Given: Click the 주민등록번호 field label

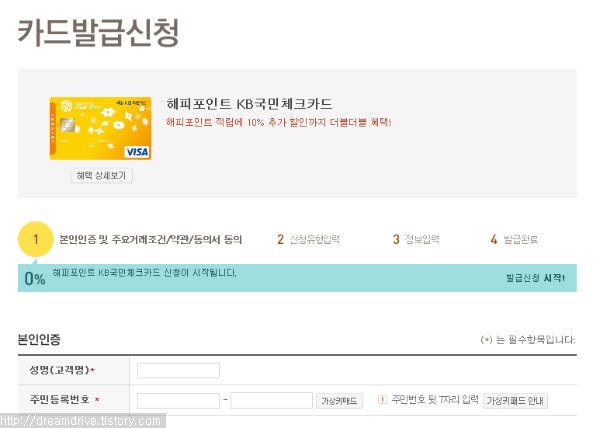Looking at the screenshot, I should (64, 400).
